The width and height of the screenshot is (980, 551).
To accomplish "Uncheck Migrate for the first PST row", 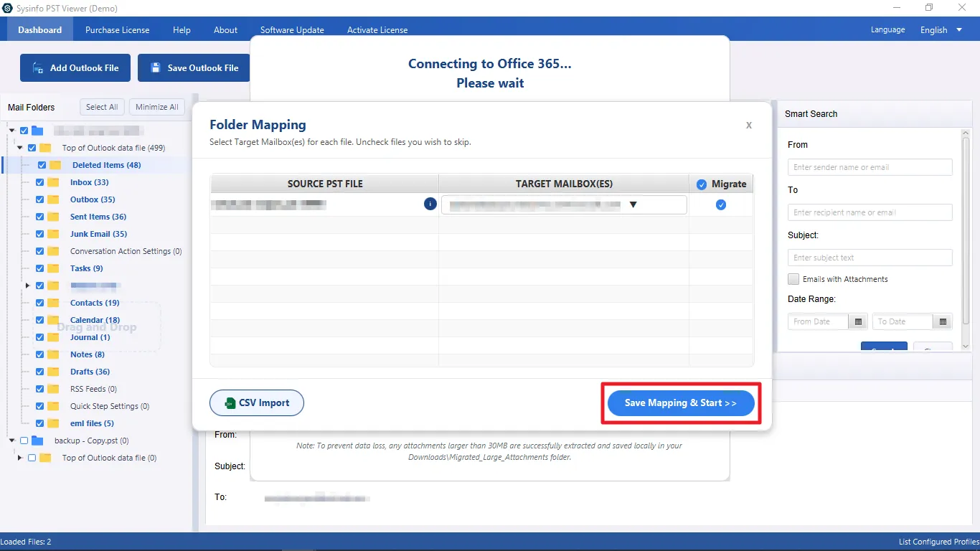I will pyautogui.click(x=721, y=204).
